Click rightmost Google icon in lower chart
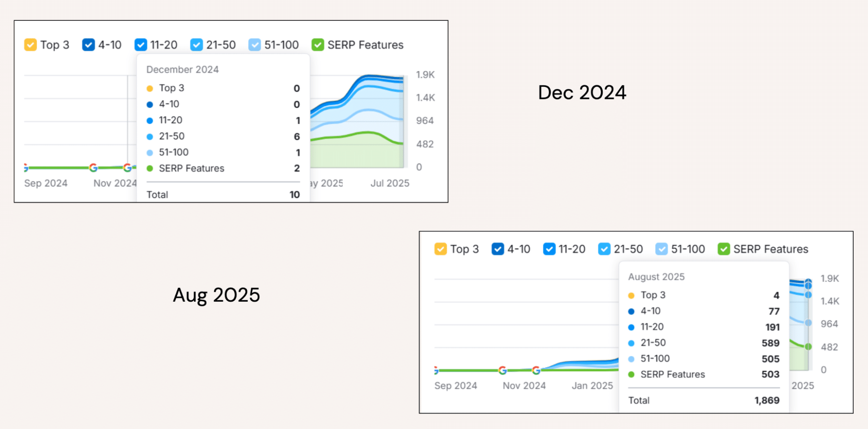The height and width of the screenshot is (429, 868). [536, 370]
